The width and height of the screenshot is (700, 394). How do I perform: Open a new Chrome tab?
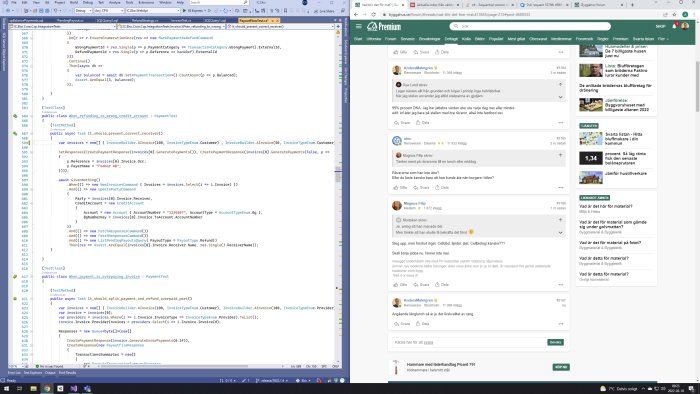(632, 4)
